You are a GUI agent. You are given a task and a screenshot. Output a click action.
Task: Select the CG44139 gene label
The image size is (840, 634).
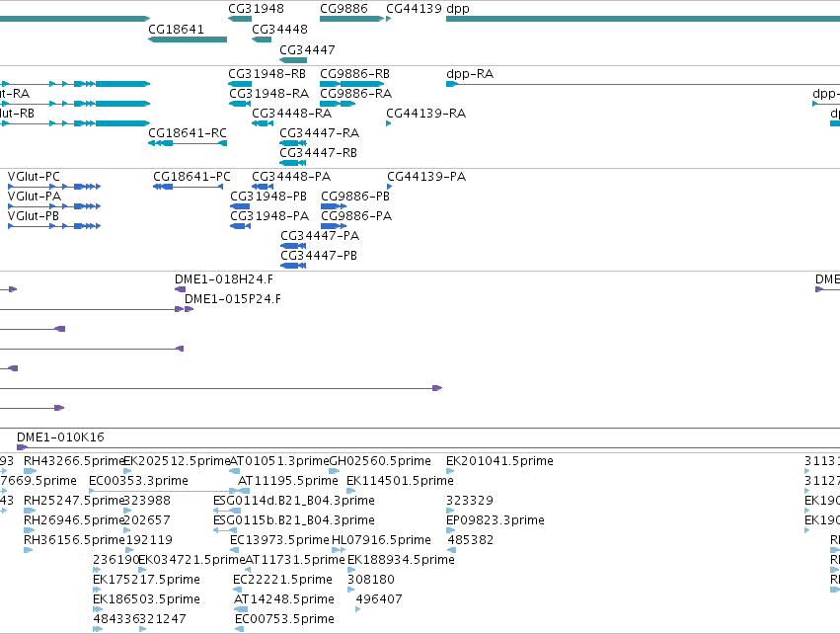point(415,9)
